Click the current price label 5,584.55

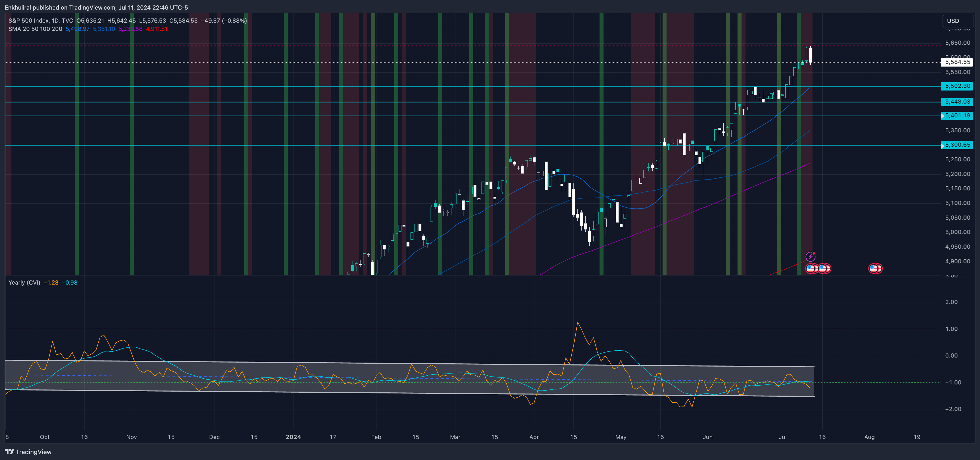957,62
